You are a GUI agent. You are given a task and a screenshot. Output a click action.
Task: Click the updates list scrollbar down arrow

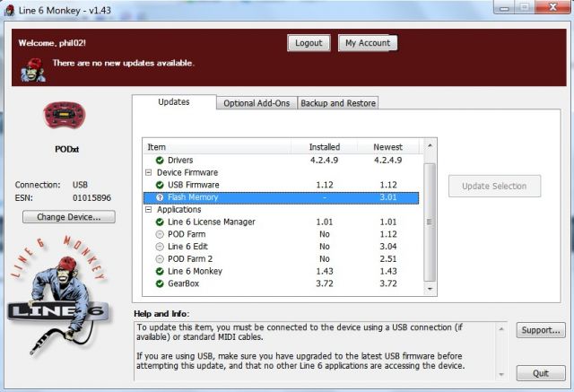pos(430,295)
